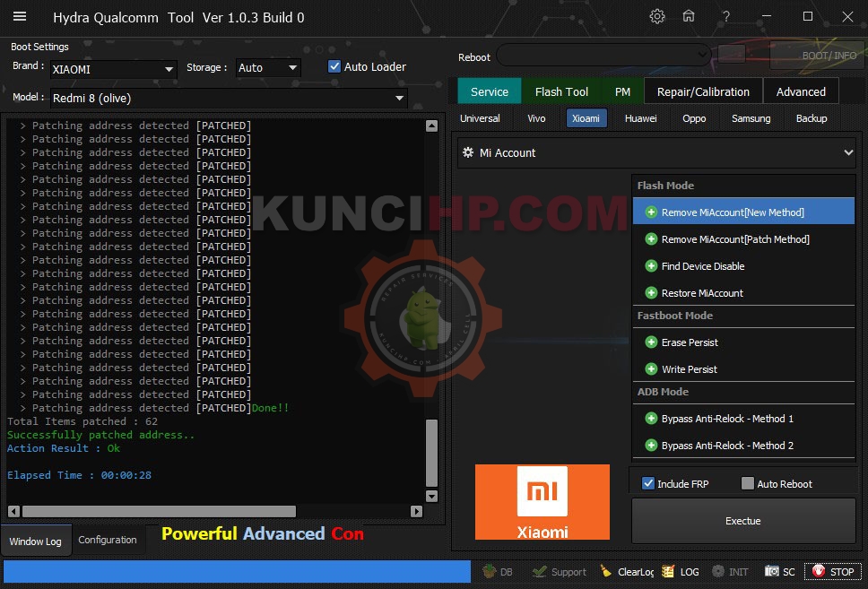Screen dimensions: 868x589
Task: Open the Advanced tab
Action: click(801, 91)
